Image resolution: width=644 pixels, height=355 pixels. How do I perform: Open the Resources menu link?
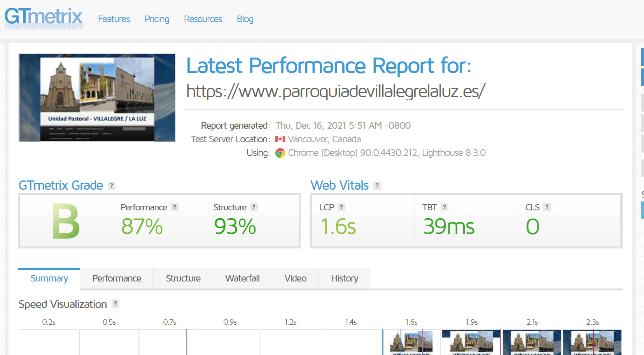[203, 19]
